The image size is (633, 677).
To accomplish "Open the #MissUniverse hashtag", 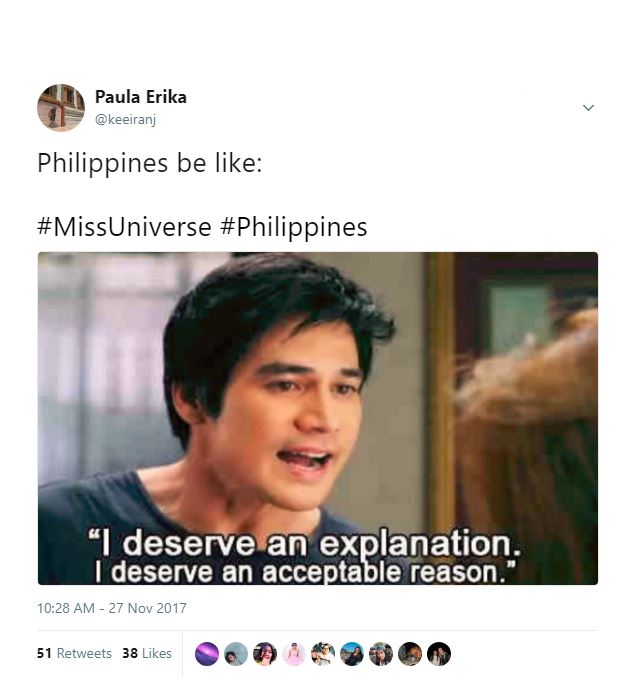I will pyautogui.click(x=124, y=227).
